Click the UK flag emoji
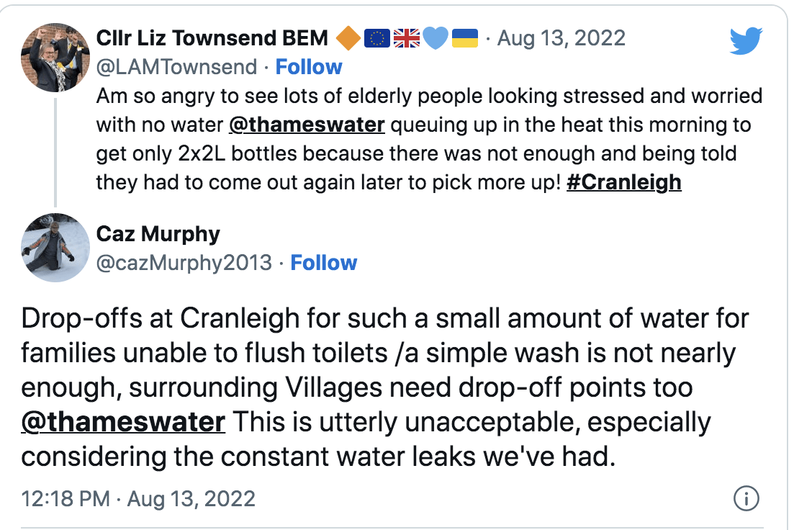Image resolution: width=812 pixels, height=530 pixels. [x=407, y=38]
